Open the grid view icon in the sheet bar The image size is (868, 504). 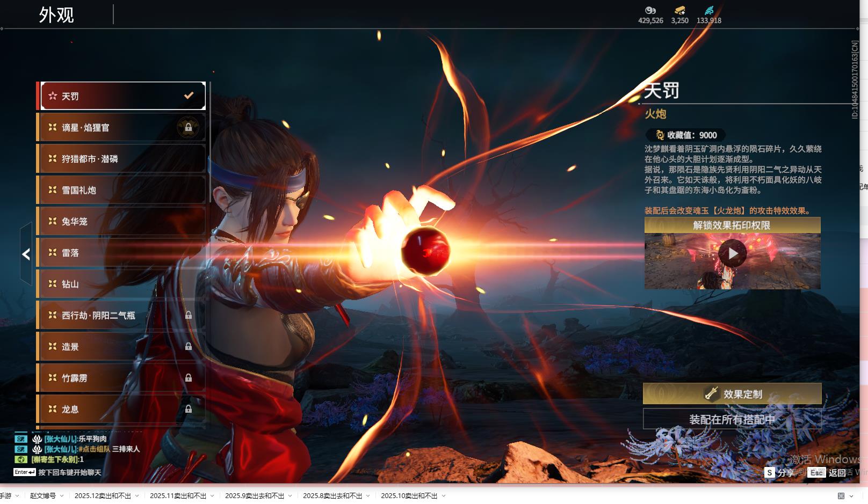click(x=841, y=496)
